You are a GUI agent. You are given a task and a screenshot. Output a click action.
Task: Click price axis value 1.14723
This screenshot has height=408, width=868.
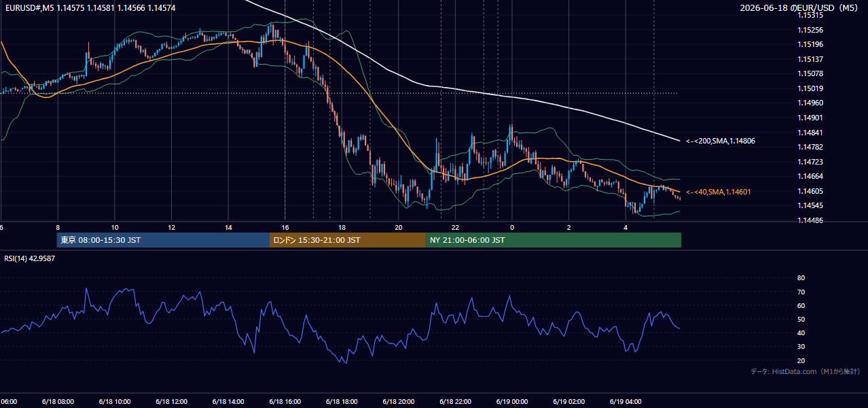810,162
